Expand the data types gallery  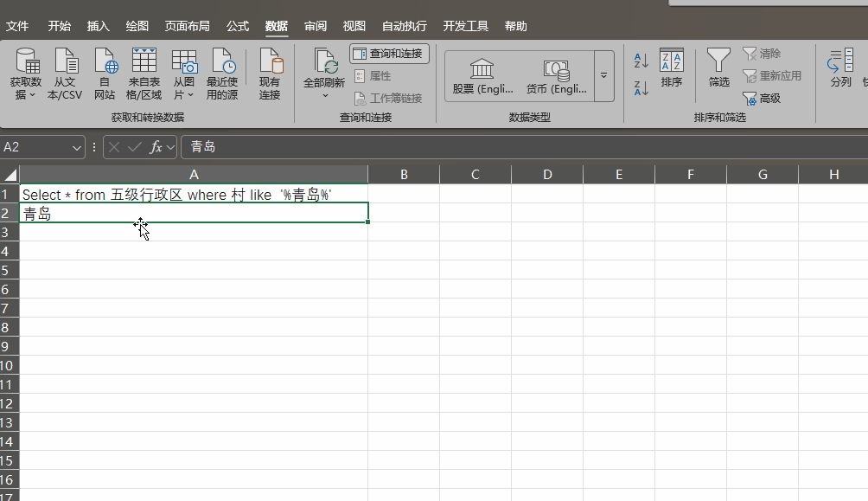pyautogui.click(x=604, y=76)
